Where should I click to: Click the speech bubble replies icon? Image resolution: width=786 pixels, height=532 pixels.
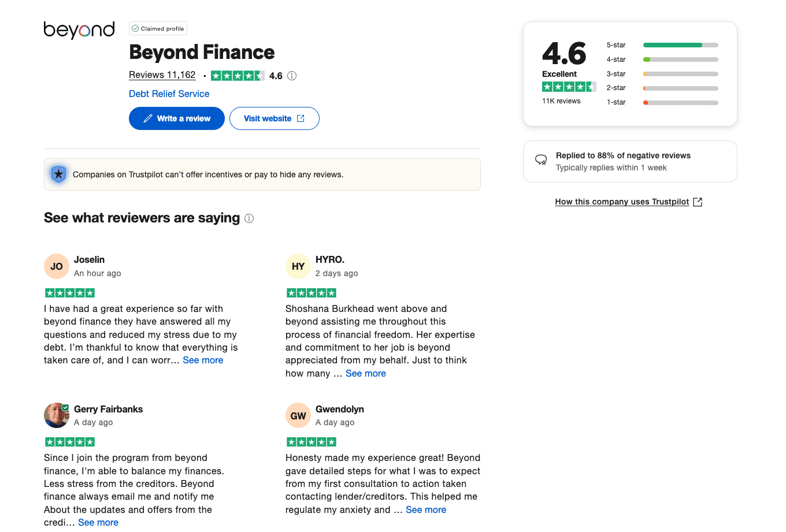coord(541,161)
